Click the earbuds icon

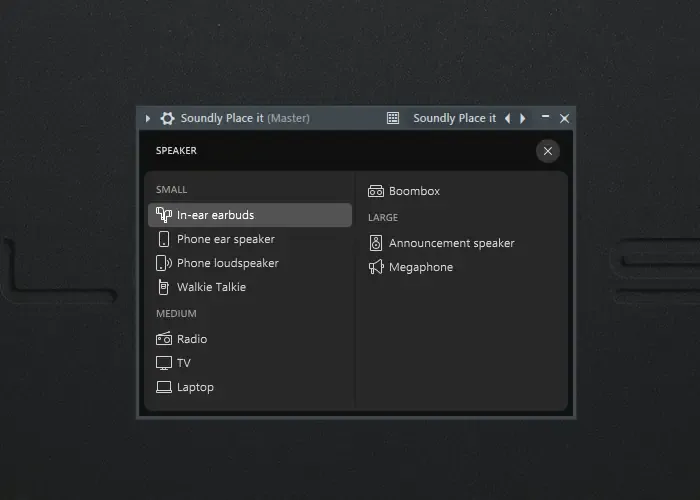point(164,215)
